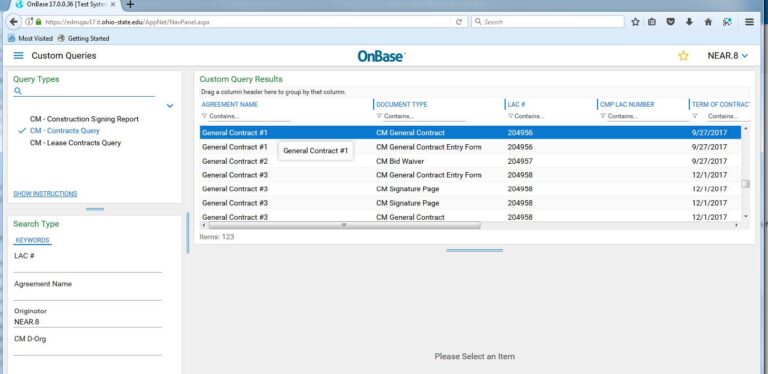
Task: Click the CM D-Org input field
Action: coord(87,350)
